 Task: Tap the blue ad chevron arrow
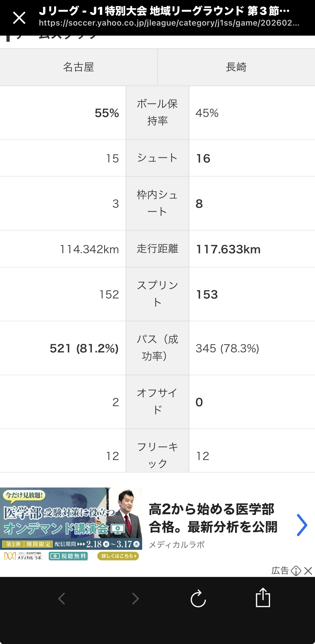tap(302, 525)
